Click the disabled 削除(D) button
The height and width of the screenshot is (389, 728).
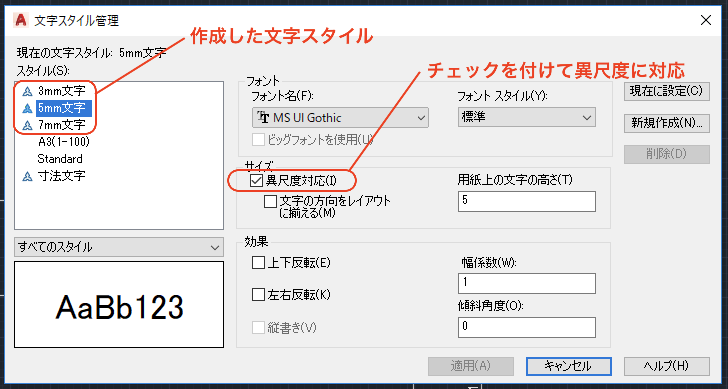(x=667, y=154)
